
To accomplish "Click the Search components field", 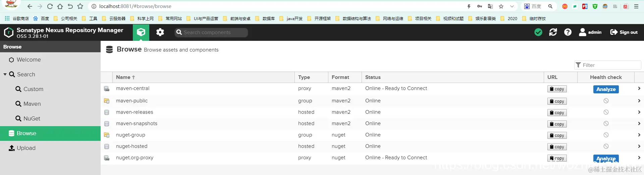I will click(211, 32).
